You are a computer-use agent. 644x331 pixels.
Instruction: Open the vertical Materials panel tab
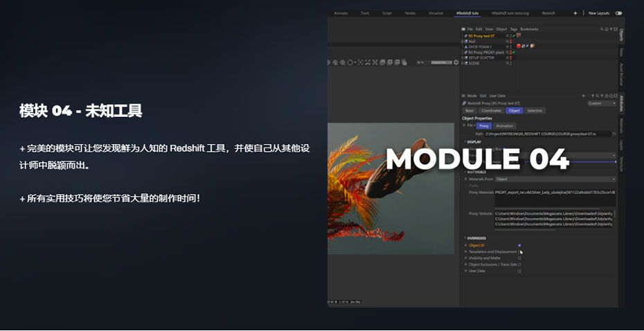point(621,125)
